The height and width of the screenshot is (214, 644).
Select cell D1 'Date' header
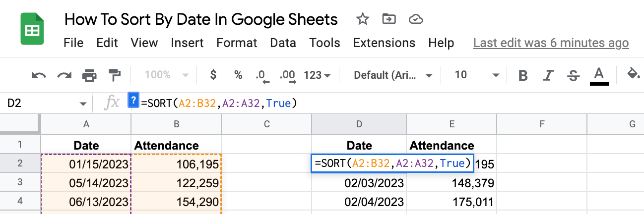pos(359,145)
